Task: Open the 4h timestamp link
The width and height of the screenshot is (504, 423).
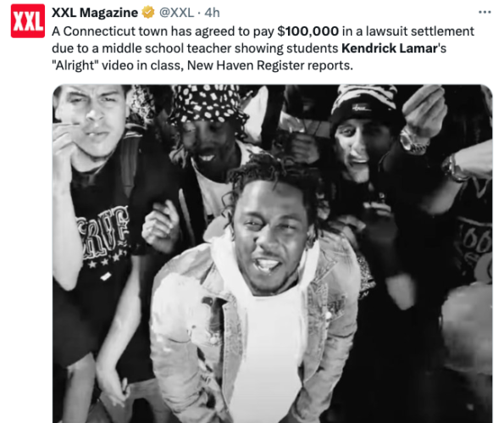Action: (212, 13)
